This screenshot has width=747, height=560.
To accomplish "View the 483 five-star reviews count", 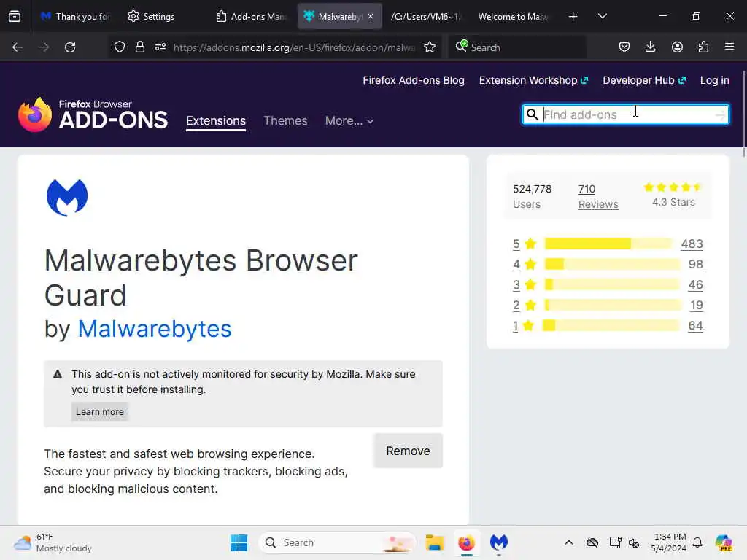I will click(x=692, y=244).
